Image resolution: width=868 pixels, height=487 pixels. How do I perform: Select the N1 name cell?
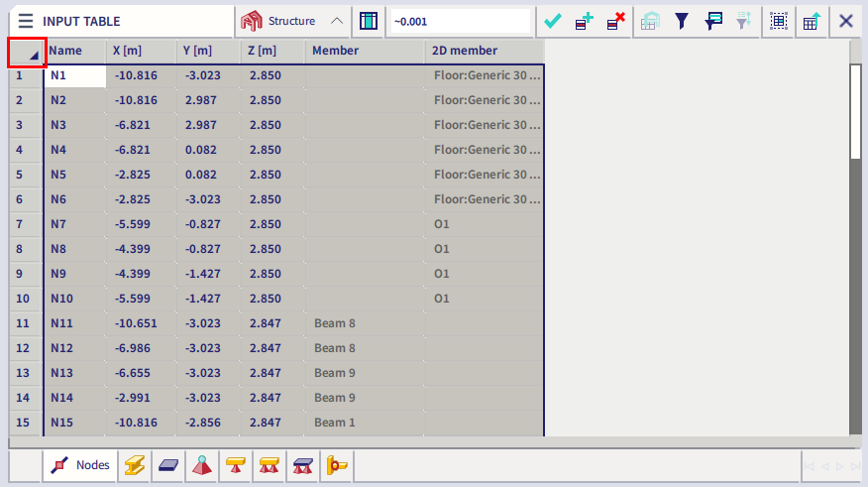click(74, 75)
